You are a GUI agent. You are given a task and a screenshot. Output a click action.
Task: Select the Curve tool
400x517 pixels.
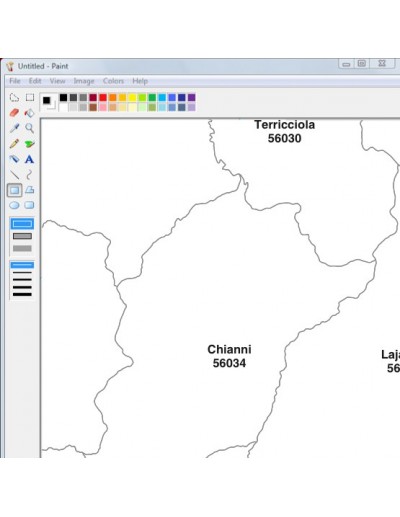pos(30,175)
